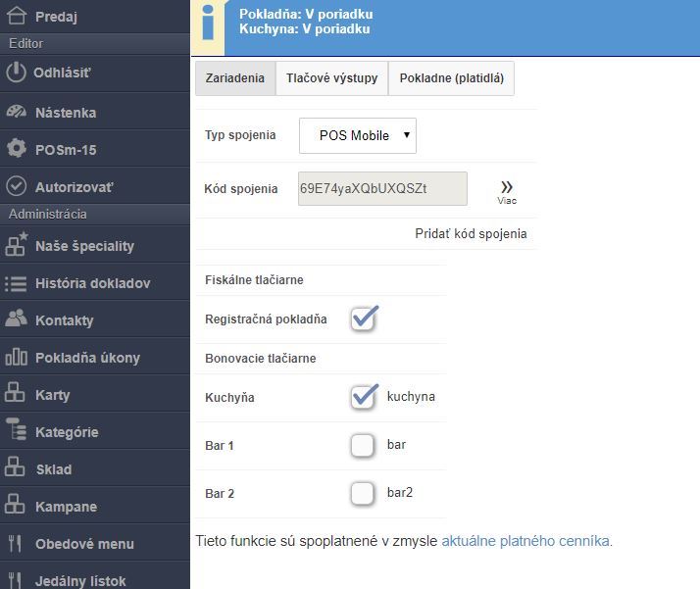
Task: Open Nástenka dashboard icon
Action: coord(16,112)
